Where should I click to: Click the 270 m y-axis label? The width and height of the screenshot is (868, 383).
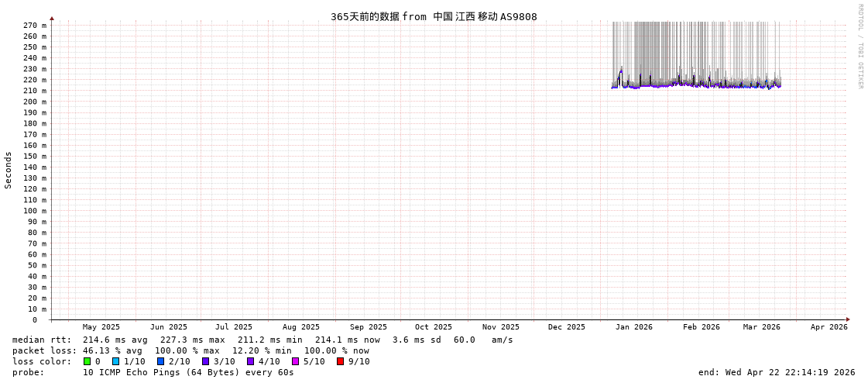tap(34, 26)
